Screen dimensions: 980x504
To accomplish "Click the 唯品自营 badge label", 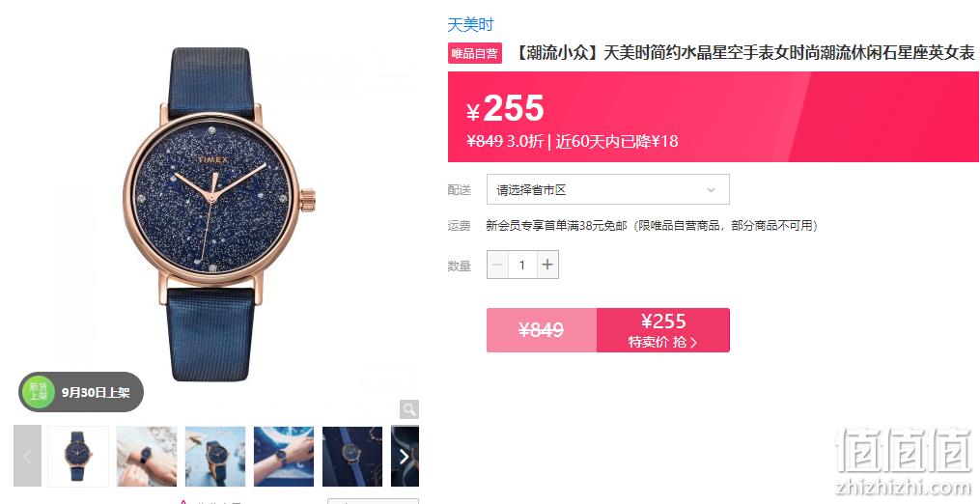I will (x=475, y=54).
